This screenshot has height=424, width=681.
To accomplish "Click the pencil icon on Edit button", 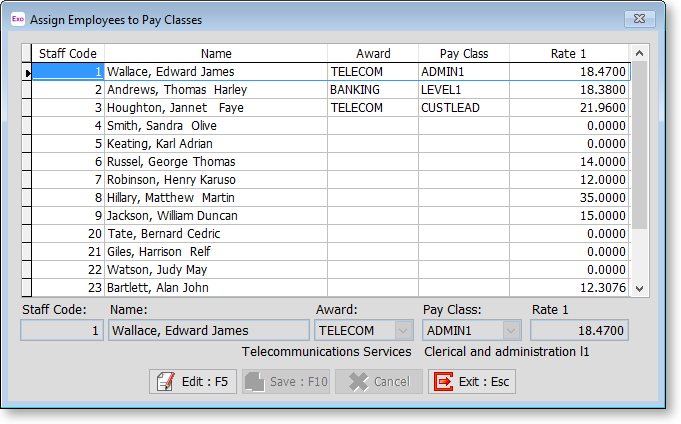I will [x=165, y=381].
